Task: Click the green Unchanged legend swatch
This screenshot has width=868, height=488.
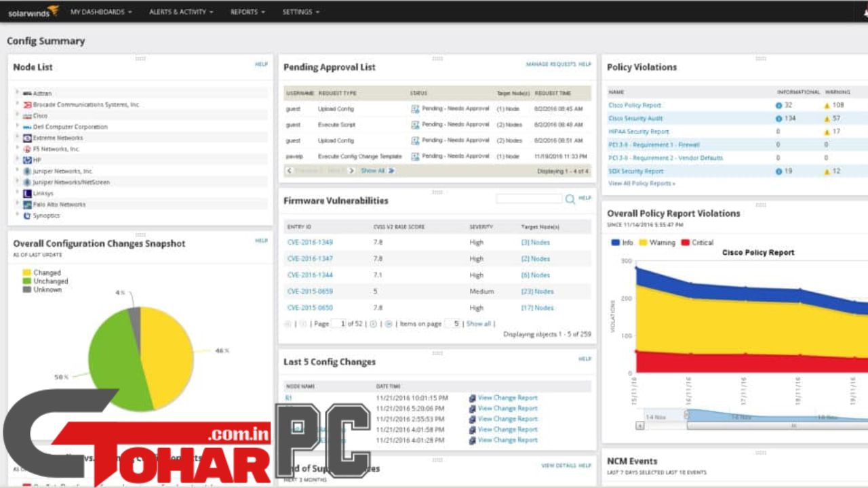Action: pos(26,281)
